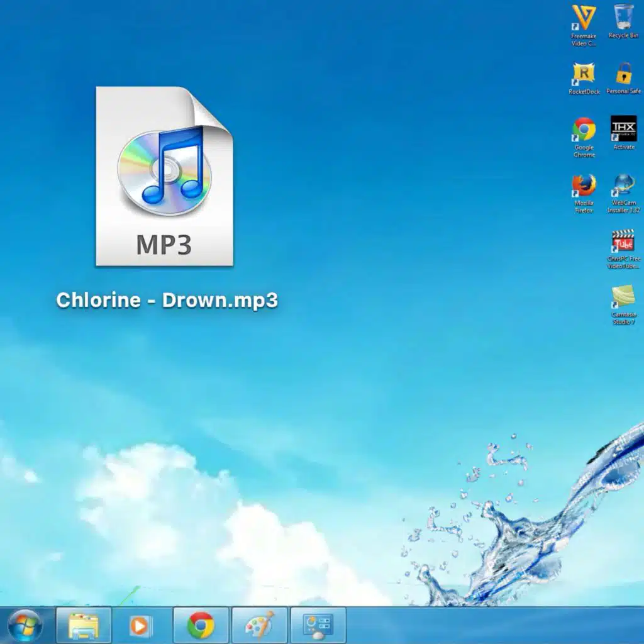Screen dimensions: 644x644
Task: Open Paint from the taskbar
Action: pyautogui.click(x=259, y=626)
